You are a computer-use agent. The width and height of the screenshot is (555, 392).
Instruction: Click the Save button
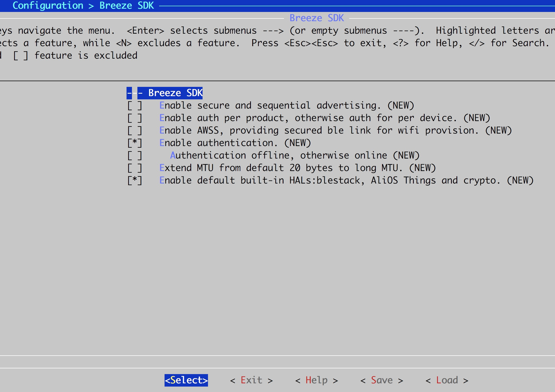382,380
